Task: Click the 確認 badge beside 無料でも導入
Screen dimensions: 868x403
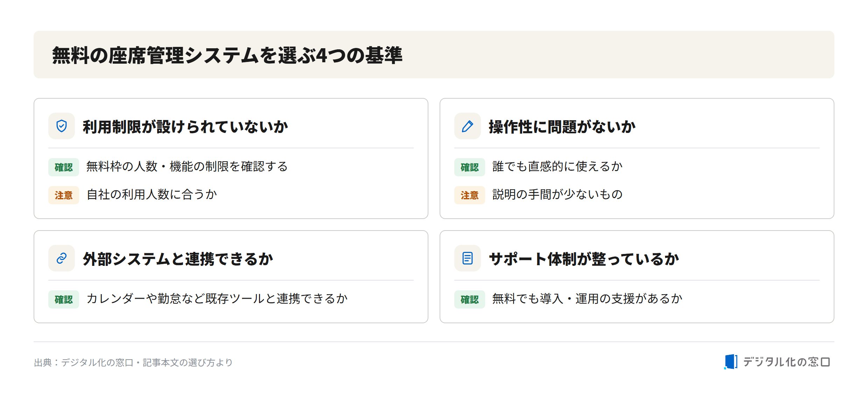Action: coord(470,299)
